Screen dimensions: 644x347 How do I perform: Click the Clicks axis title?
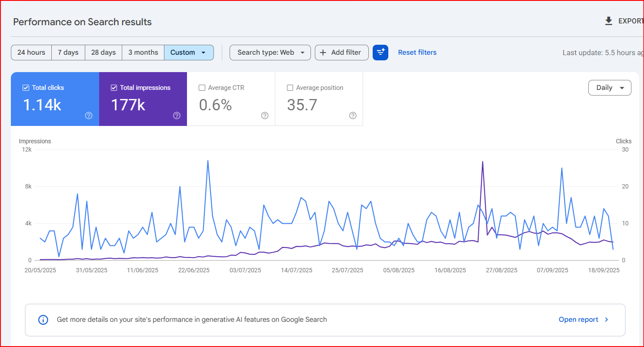624,141
